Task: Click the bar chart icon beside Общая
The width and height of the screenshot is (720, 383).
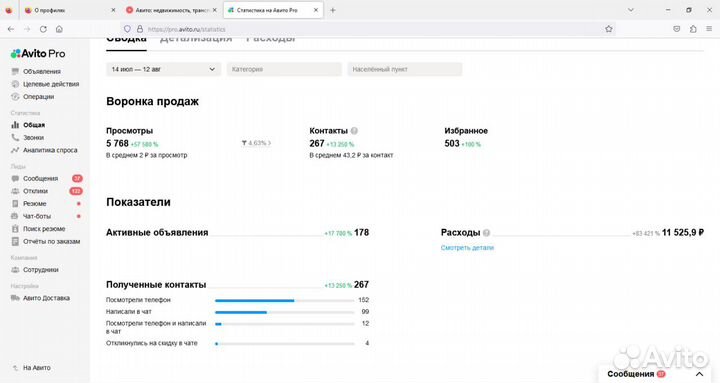Action: pyautogui.click(x=15, y=125)
